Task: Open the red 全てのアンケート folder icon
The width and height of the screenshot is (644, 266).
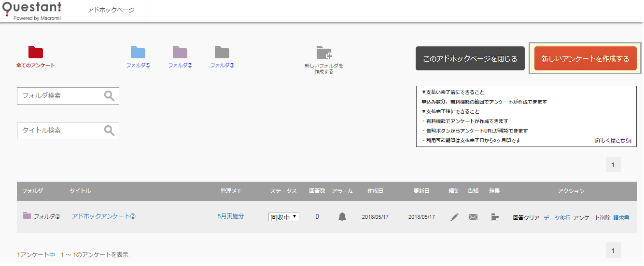Action: tap(36, 52)
